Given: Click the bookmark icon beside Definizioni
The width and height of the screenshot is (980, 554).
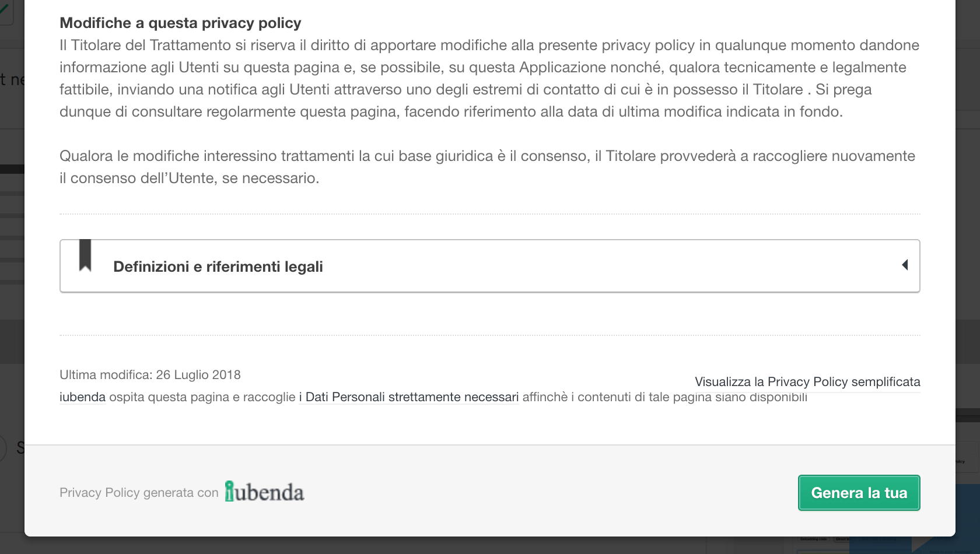Looking at the screenshot, I should coord(85,255).
